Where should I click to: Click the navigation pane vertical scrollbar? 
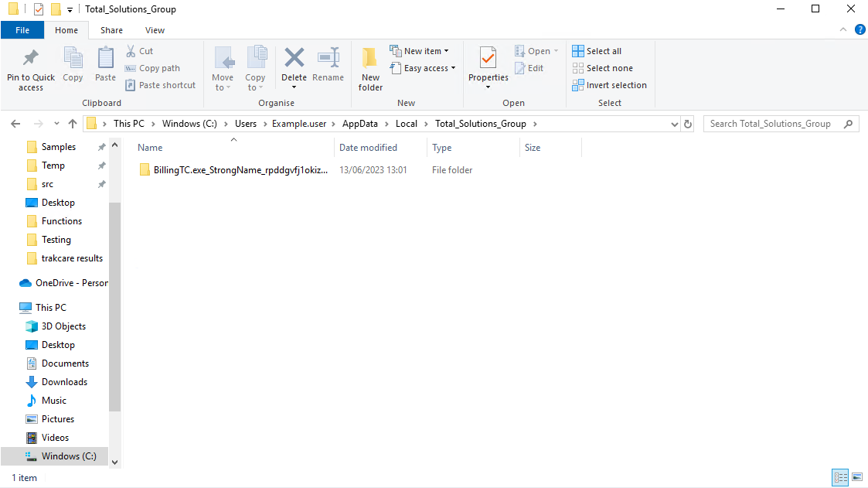[x=114, y=309]
